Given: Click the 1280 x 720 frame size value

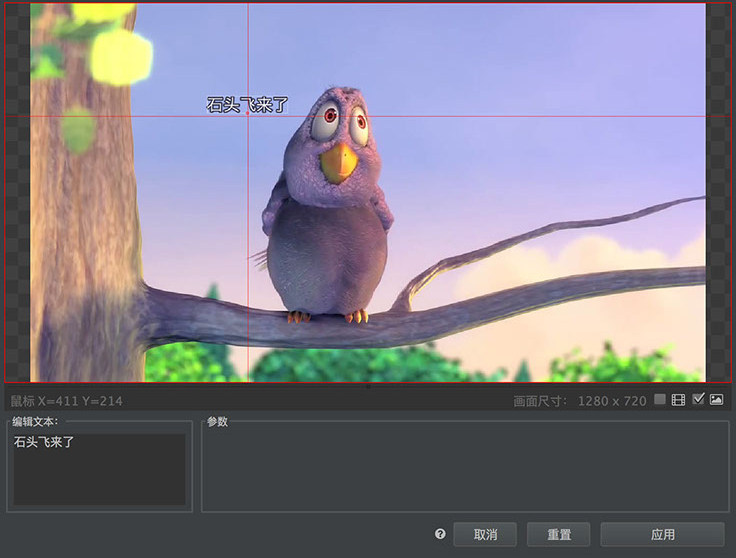Looking at the screenshot, I should pyautogui.click(x=612, y=401).
